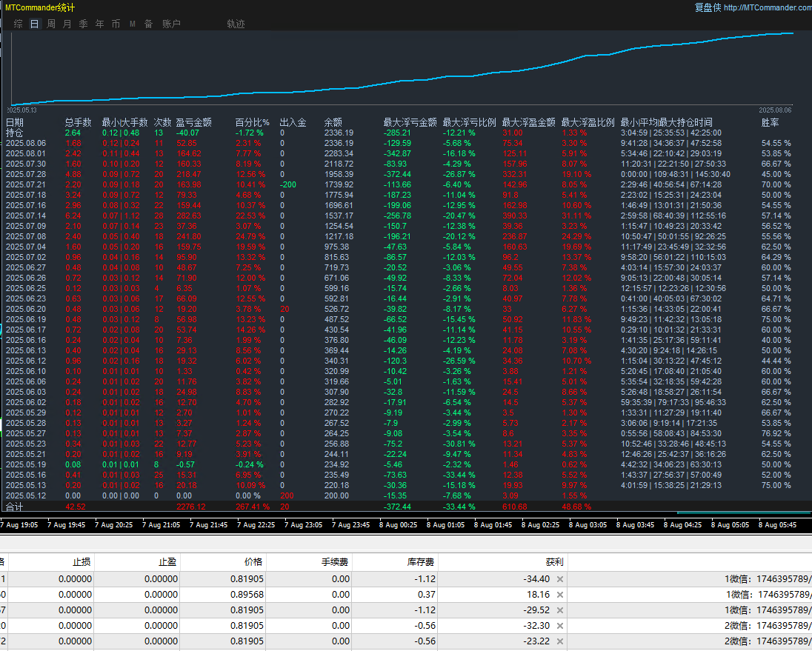Open the 账户 (account) tab
The image size is (812, 651).
point(171,24)
